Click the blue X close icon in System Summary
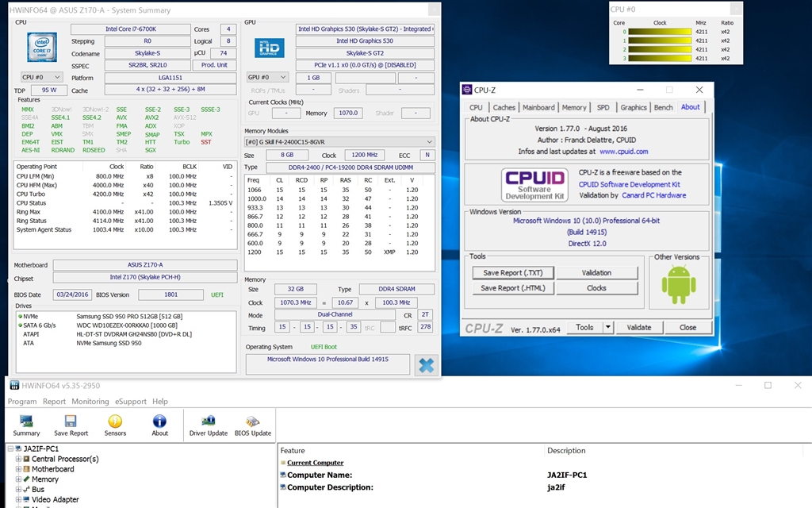 click(426, 365)
